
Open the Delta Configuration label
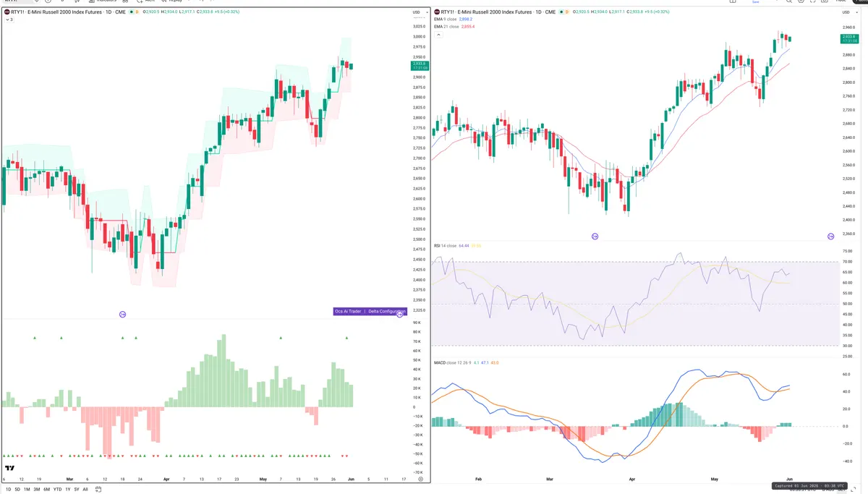click(386, 311)
